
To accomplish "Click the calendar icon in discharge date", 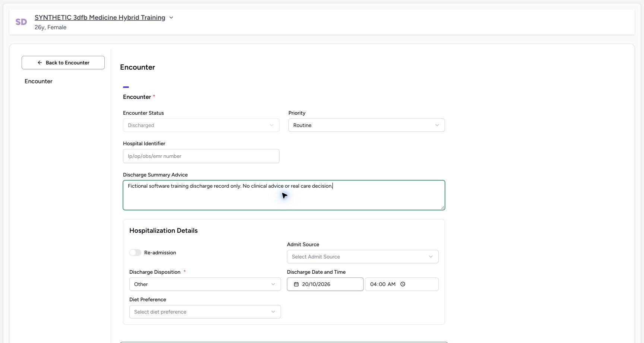I will [x=296, y=284].
